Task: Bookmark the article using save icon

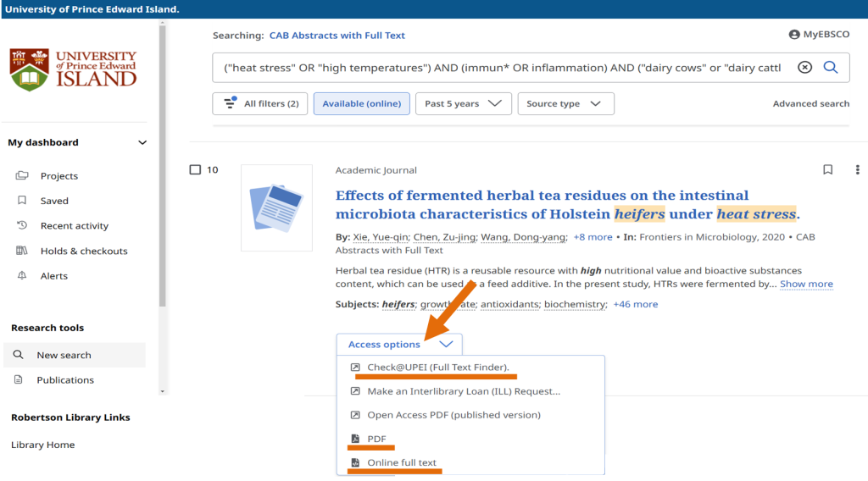Action: (x=828, y=170)
